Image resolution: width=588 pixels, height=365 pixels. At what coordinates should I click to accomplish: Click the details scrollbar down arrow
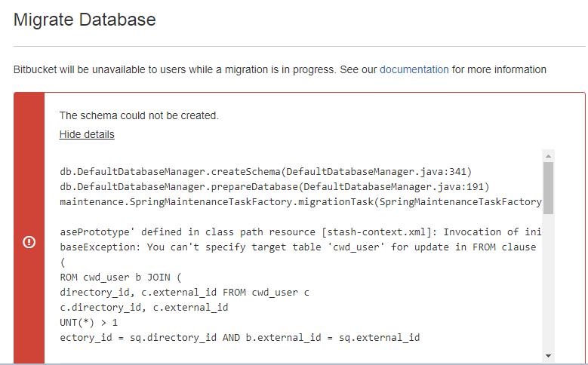click(x=548, y=356)
